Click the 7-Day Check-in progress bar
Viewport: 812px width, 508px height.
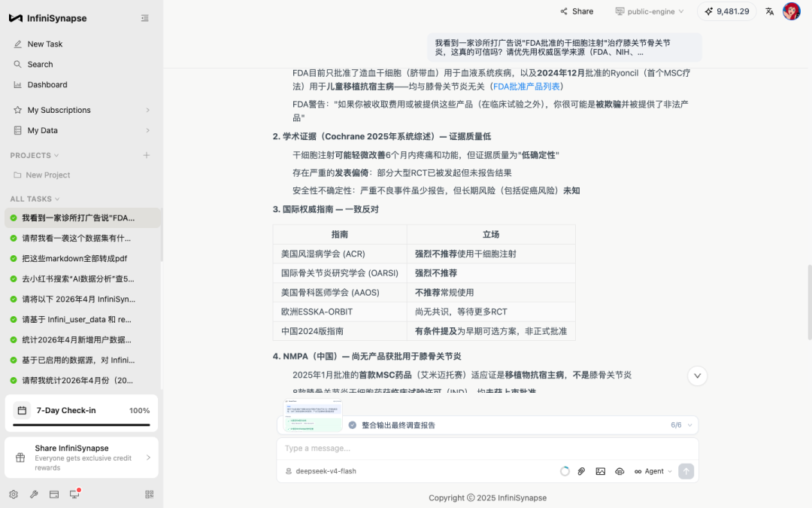pos(81,425)
